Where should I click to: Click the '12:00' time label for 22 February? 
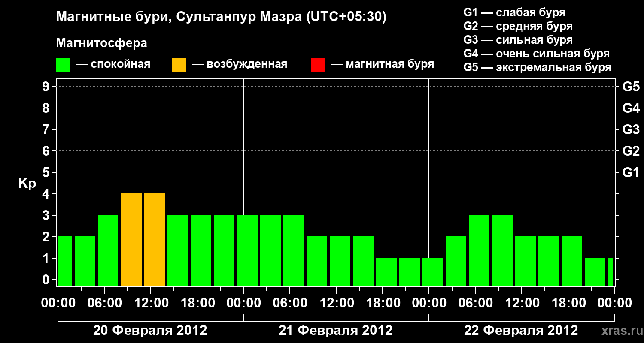pos(522,303)
